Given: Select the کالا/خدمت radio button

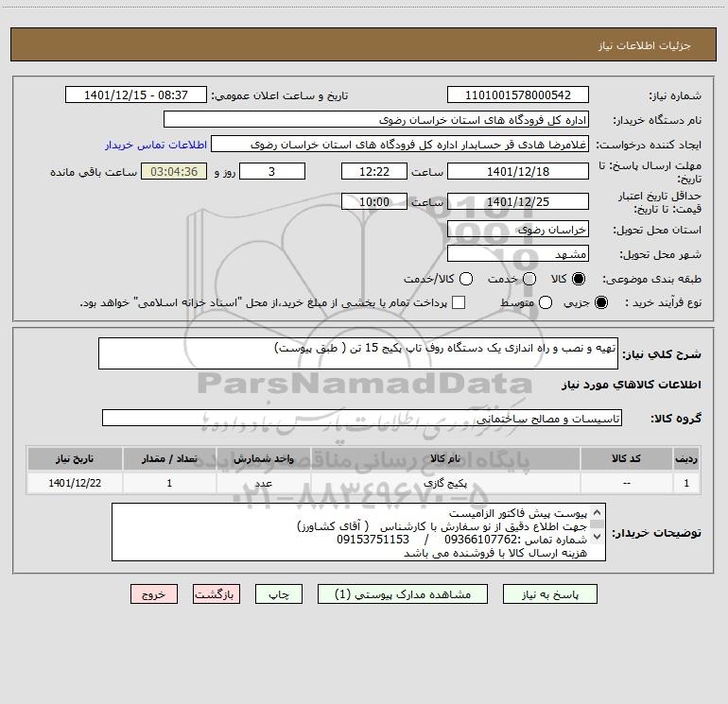Looking at the screenshot, I should pos(466,279).
